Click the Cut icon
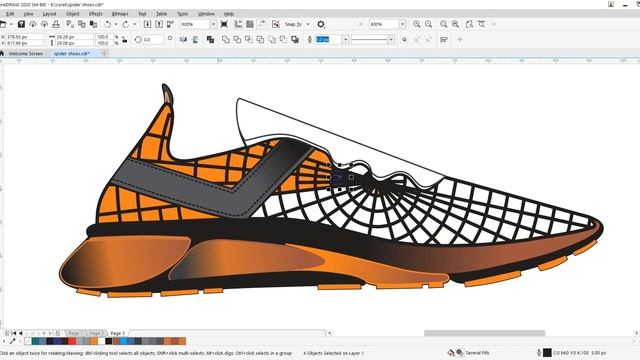 click(x=70, y=24)
